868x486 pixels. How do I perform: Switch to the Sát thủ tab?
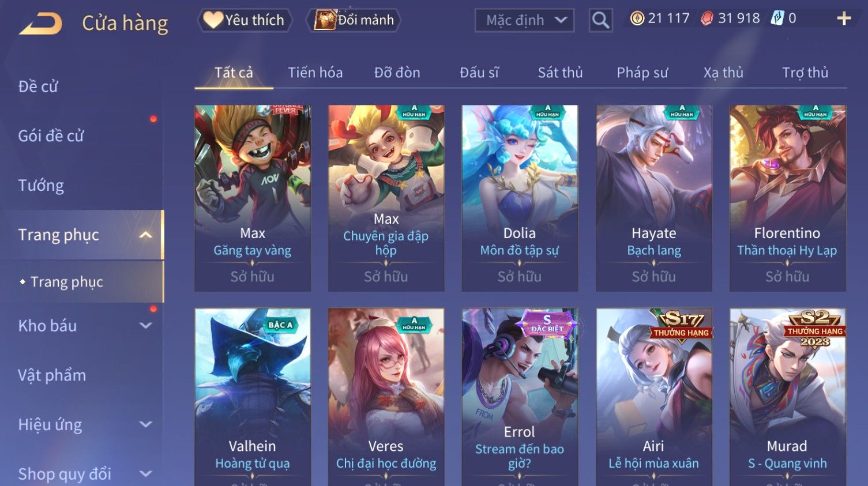click(x=560, y=73)
